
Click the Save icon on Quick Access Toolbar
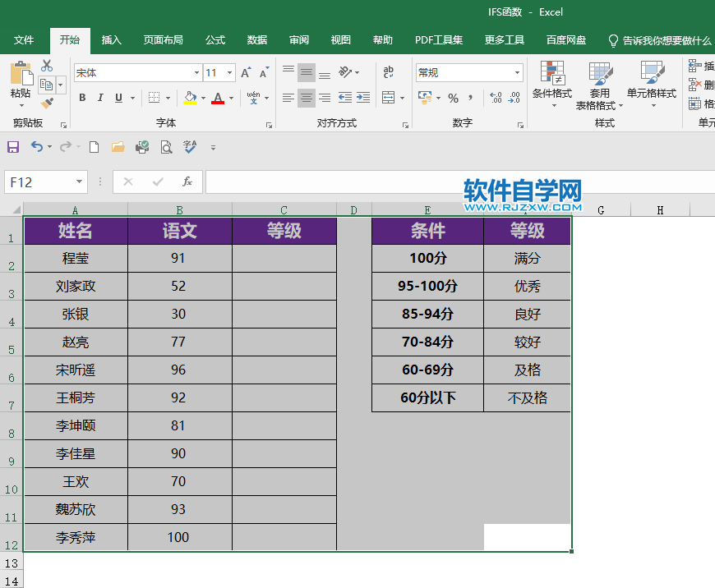click(12, 146)
